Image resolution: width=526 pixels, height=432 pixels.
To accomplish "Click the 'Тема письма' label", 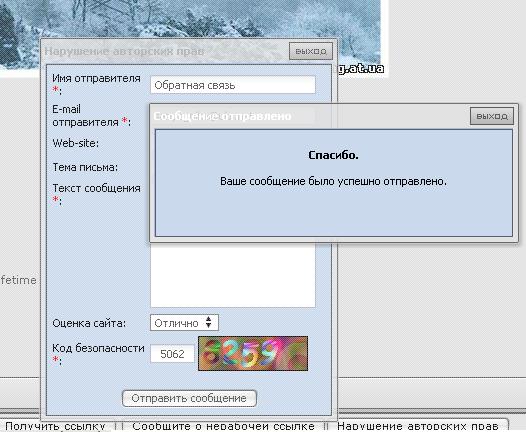I will (85, 167).
